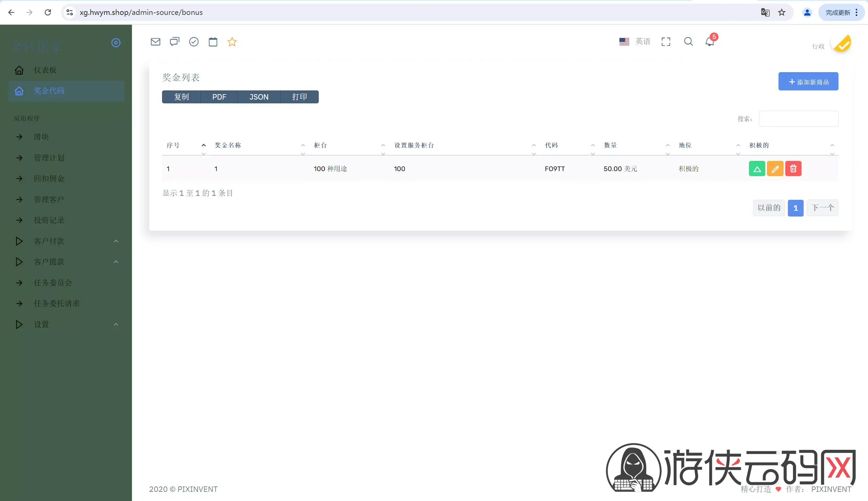
Task: Click the red trash delete button
Action: coord(793,169)
